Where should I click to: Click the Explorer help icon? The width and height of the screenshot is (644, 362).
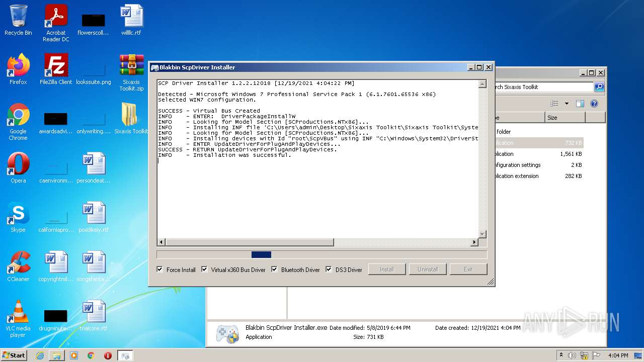pyautogui.click(x=594, y=104)
